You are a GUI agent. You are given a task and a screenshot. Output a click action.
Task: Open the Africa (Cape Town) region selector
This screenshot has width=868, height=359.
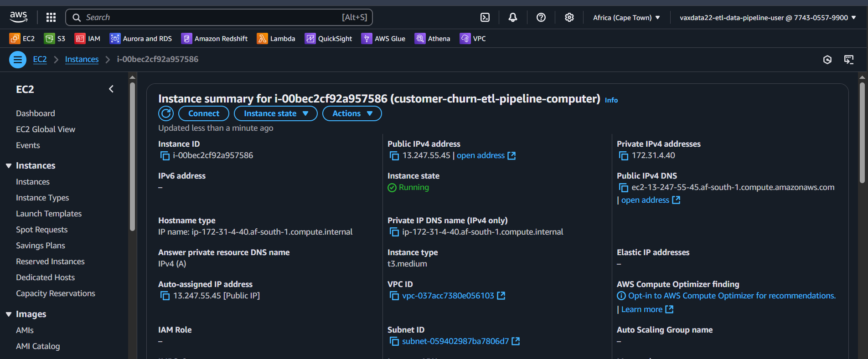(x=626, y=18)
